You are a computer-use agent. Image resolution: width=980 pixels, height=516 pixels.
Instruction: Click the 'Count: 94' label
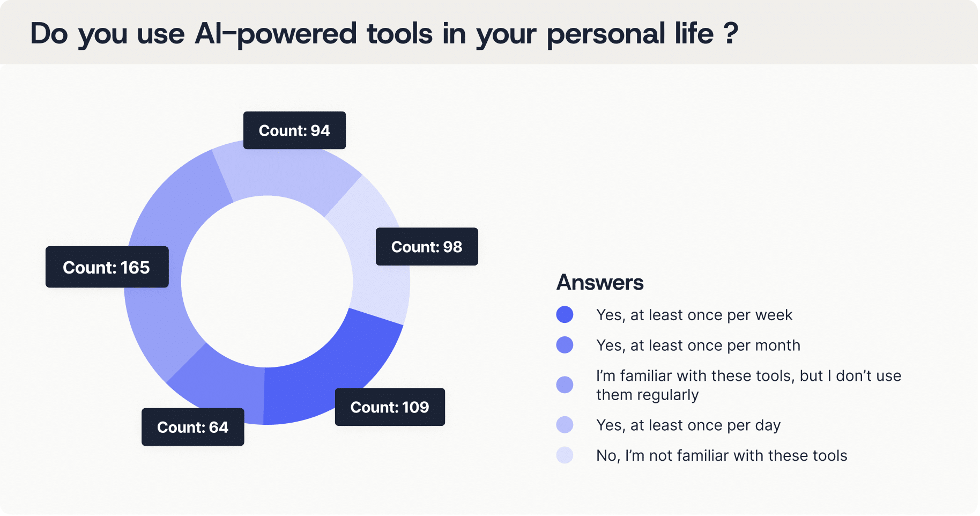pos(294,130)
